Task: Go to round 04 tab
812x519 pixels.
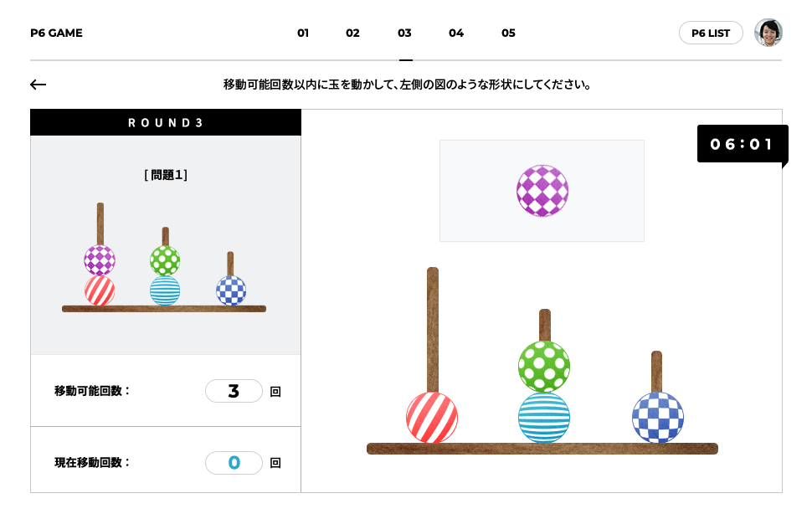Action: [456, 33]
